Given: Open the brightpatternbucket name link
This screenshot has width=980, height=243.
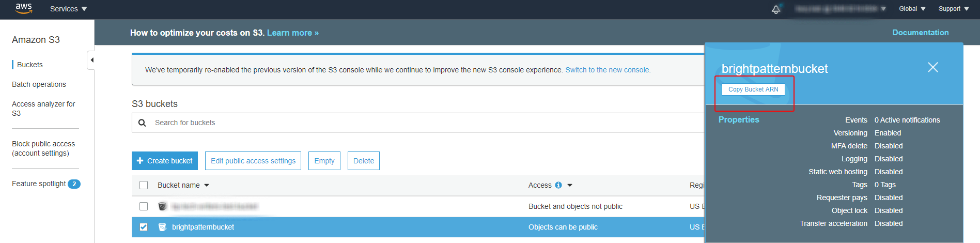Looking at the screenshot, I should pyautogui.click(x=203, y=227).
